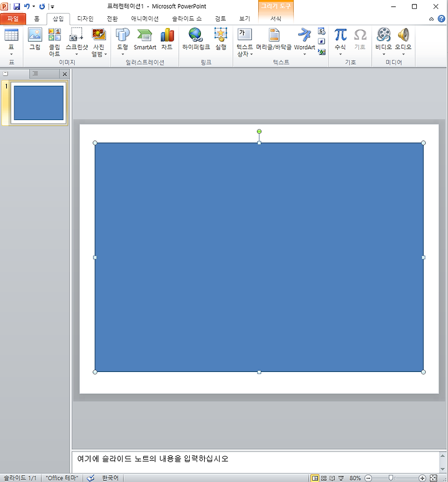Switch to the 애니메이션 animations tab
Screen dimensions: 448x482
[145, 19]
